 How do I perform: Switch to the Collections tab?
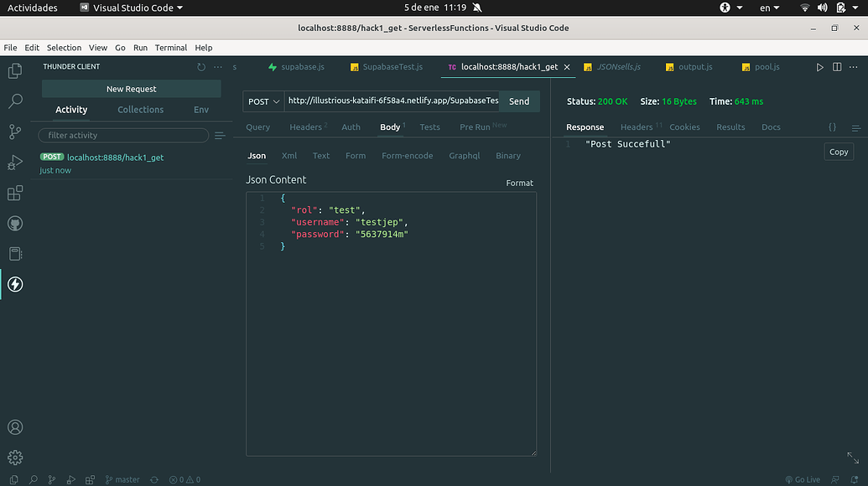140,110
